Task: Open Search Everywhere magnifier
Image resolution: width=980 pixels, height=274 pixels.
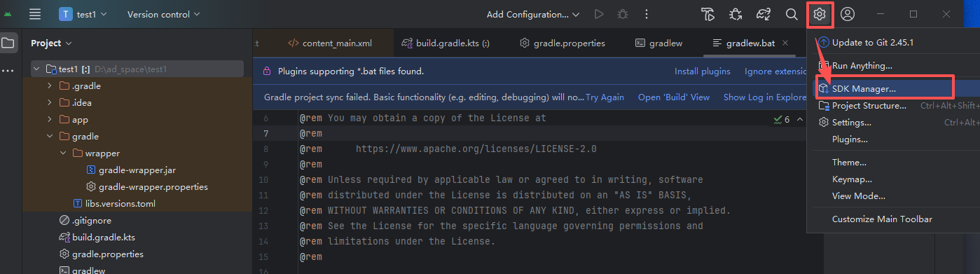Action: coord(792,14)
